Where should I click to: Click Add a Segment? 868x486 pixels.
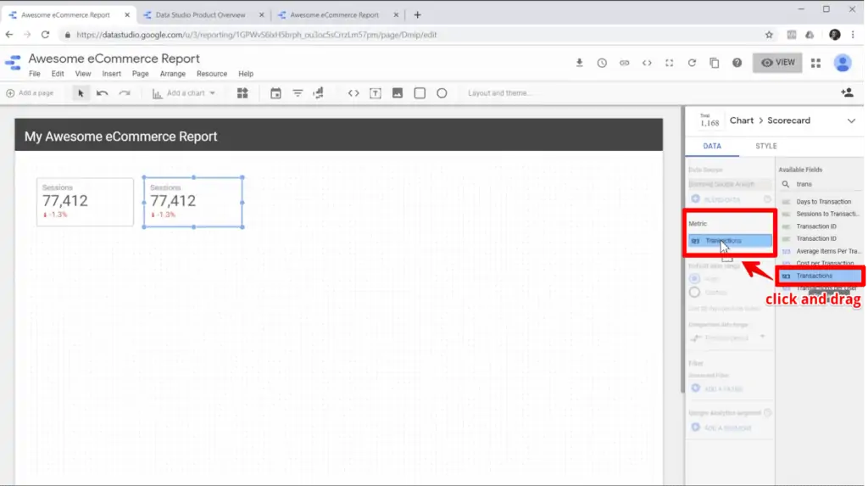(x=721, y=427)
